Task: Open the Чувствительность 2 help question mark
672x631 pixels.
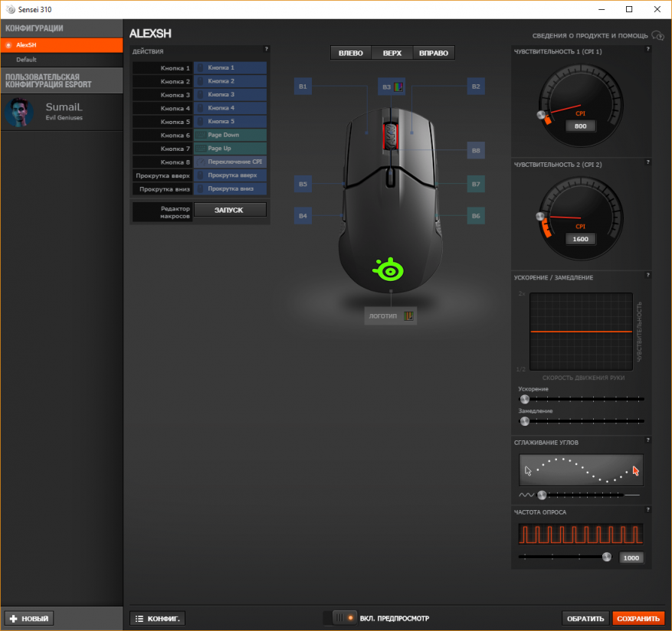Action: point(647,162)
